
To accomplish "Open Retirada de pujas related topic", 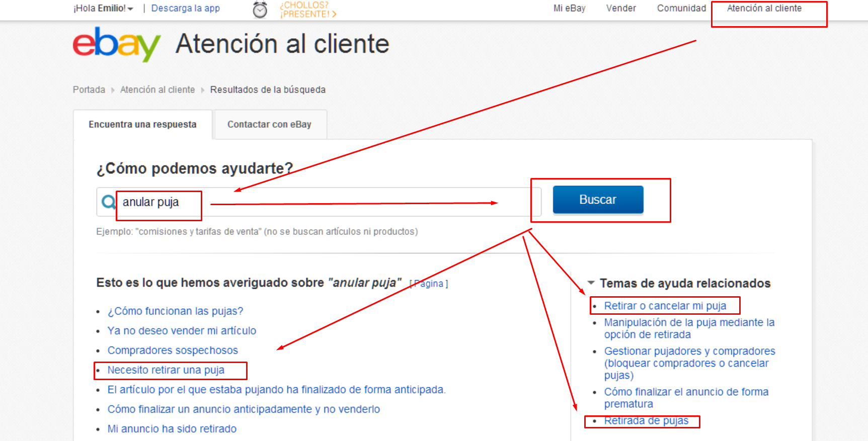I will coord(646,420).
